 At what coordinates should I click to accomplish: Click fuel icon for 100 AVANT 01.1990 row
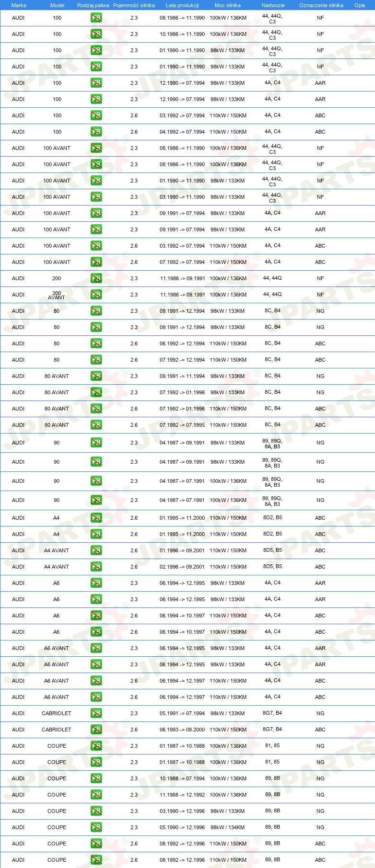pyautogui.click(x=96, y=181)
